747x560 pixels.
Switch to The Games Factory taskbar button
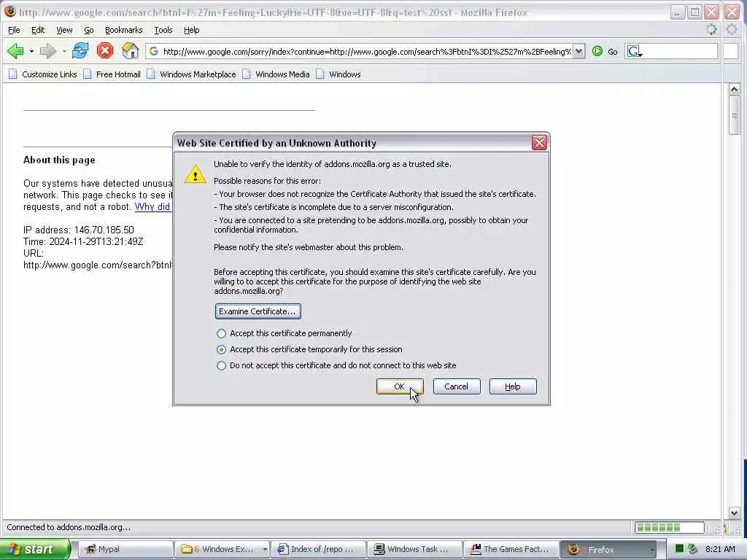click(511, 549)
